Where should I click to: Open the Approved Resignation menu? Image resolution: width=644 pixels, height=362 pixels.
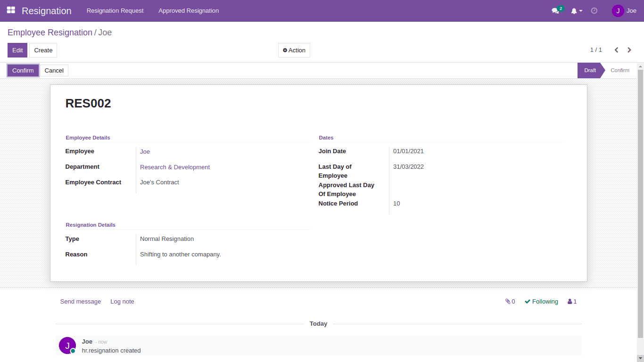[x=189, y=10]
